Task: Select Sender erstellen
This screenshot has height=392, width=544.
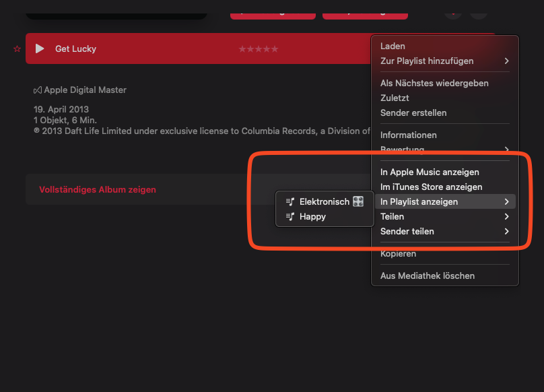Action: point(413,113)
